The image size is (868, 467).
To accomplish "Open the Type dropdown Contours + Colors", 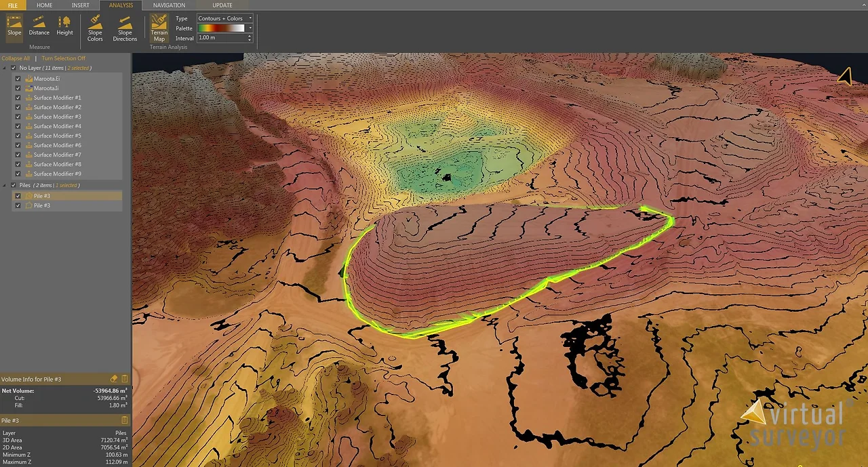I will (224, 18).
